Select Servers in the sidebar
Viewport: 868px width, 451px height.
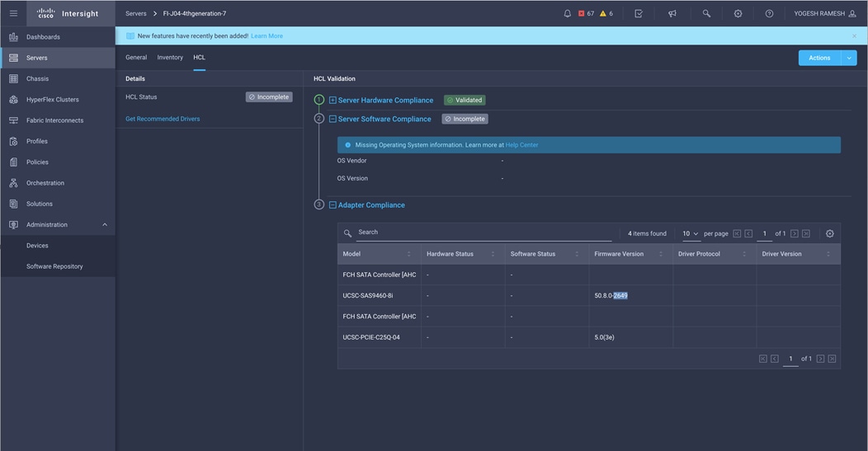point(58,58)
